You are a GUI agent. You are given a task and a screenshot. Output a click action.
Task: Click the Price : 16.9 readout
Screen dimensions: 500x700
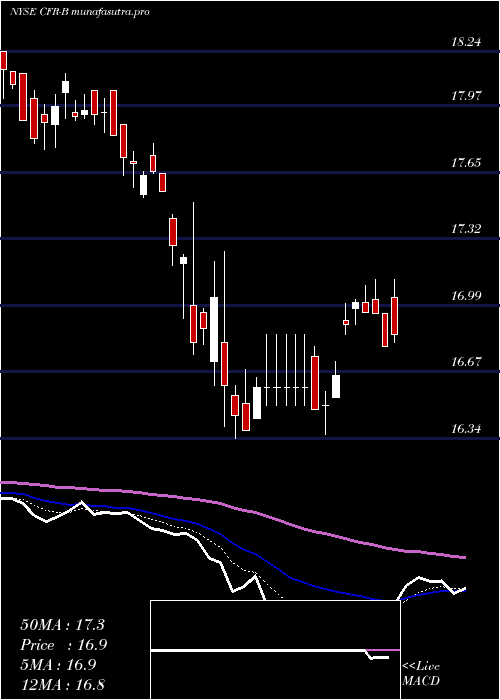click(x=63, y=645)
